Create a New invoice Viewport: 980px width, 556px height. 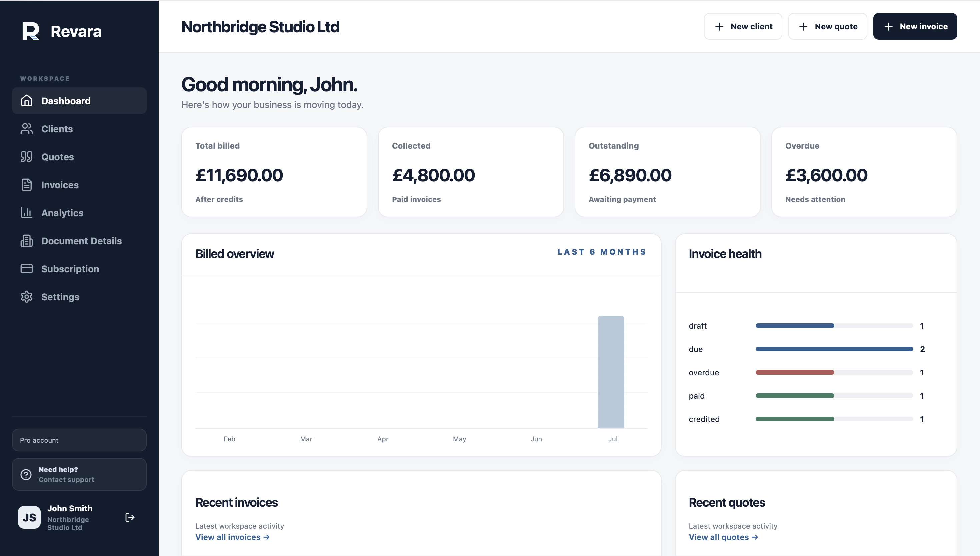pyautogui.click(x=915, y=26)
